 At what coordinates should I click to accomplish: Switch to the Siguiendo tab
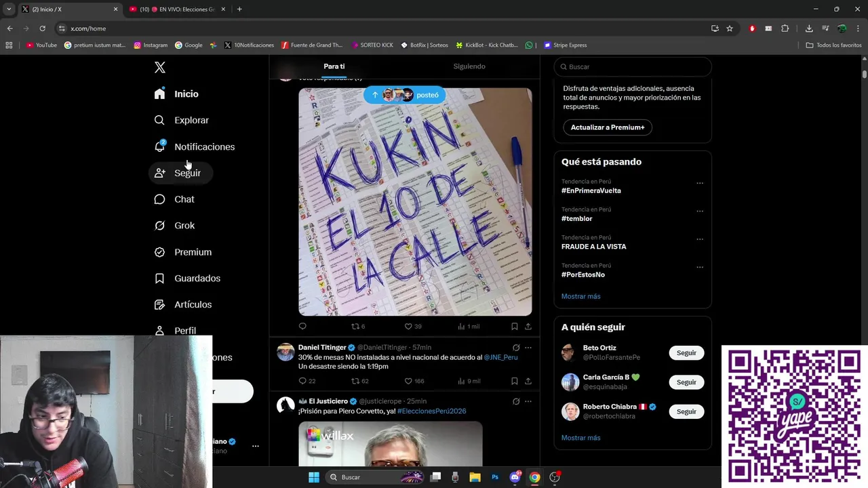pos(469,66)
